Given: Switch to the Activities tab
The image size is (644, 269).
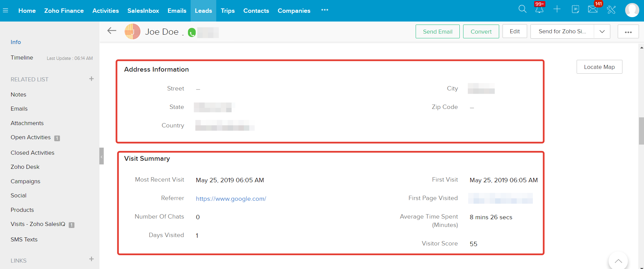Looking at the screenshot, I should 105,11.
